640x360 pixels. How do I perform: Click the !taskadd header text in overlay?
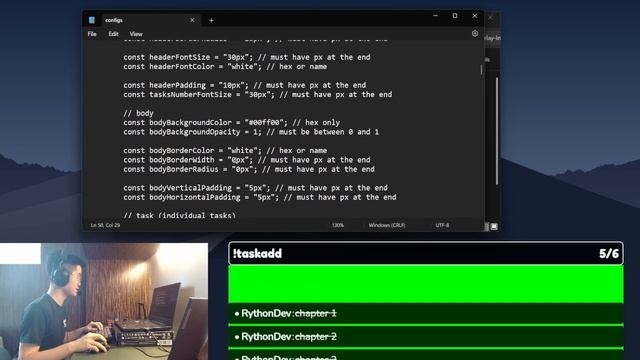click(257, 253)
